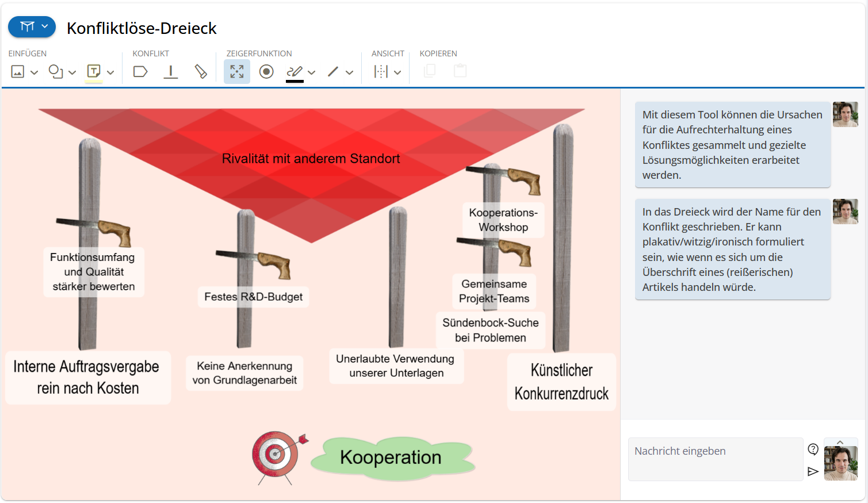Click the insert image icon
Screen dimensions: 868x503
coord(18,72)
